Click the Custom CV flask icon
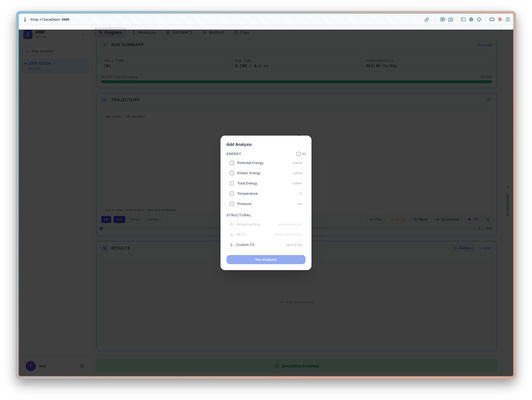This screenshot has height=400, width=532. point(231,245)
